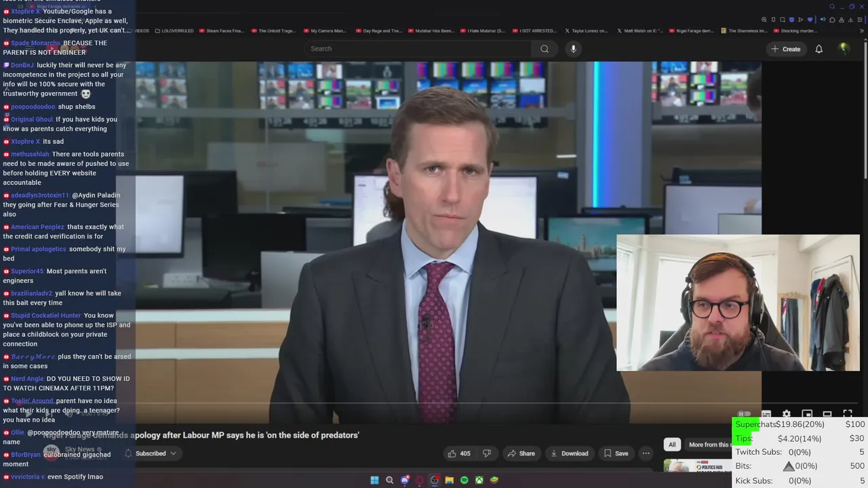Open Windows taskbar search

pos(389,480)
